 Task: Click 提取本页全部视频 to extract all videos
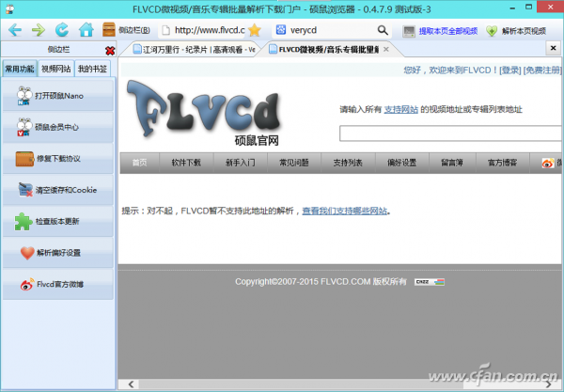point(440,31)
